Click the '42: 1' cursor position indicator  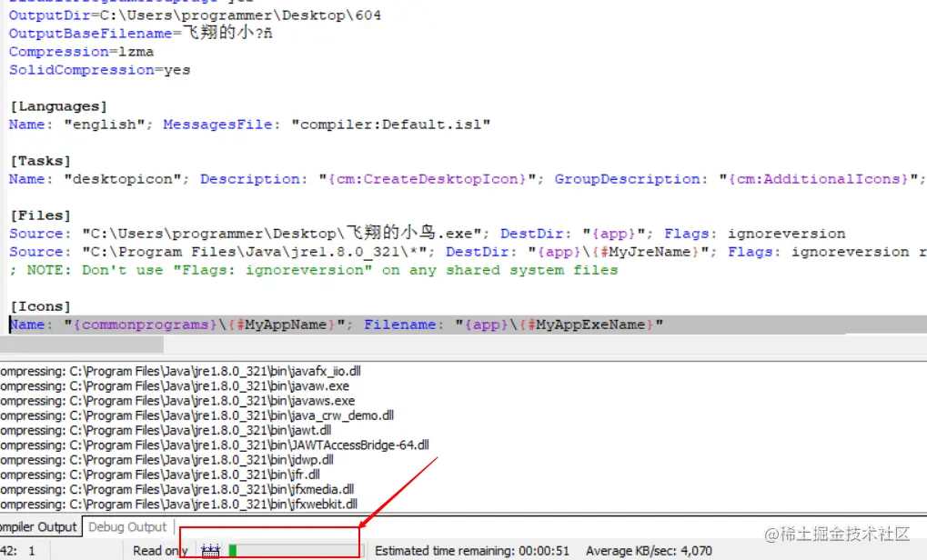click(x=17, y=551)
